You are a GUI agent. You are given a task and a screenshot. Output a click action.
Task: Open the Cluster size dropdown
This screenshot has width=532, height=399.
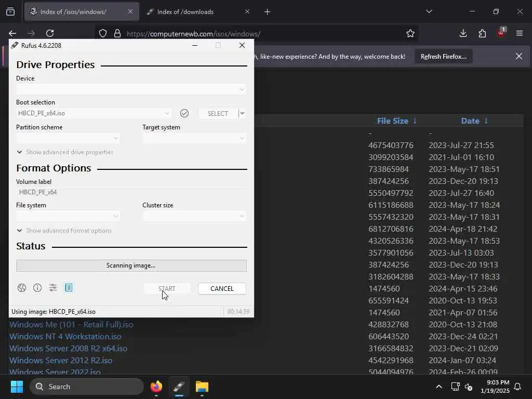(194, 216)
